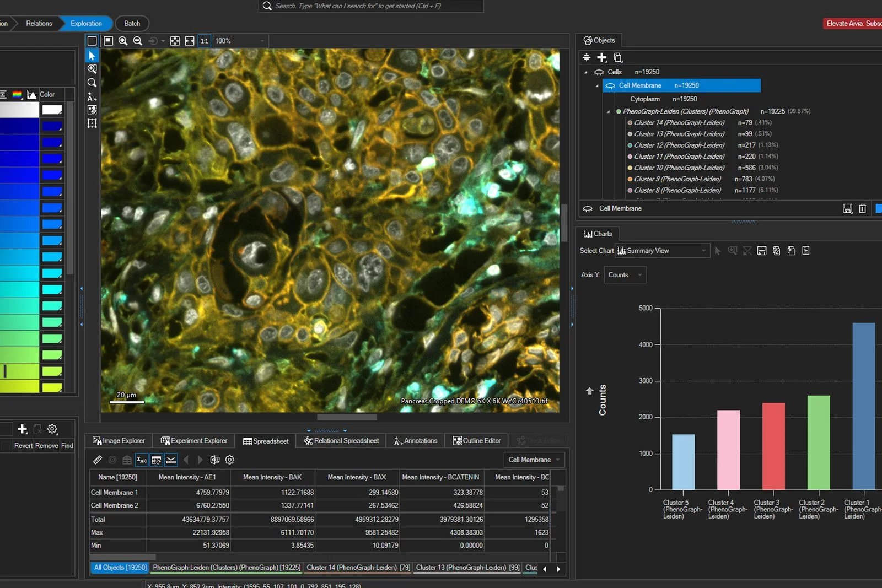Toggle the Summation statistics view
This screenshot has height=588, width=882.
[x=141, y=460]
